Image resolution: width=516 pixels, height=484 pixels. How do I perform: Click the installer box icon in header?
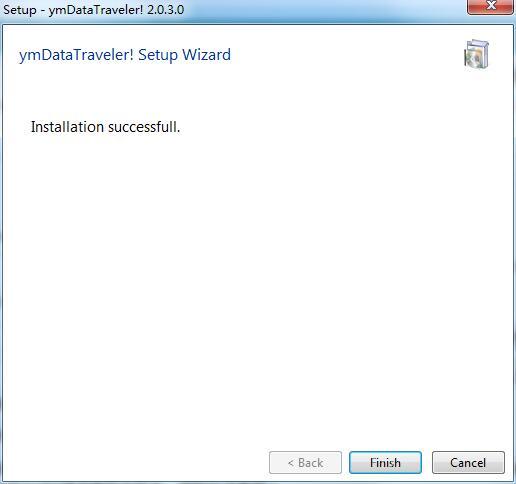[x=477, y=55]
